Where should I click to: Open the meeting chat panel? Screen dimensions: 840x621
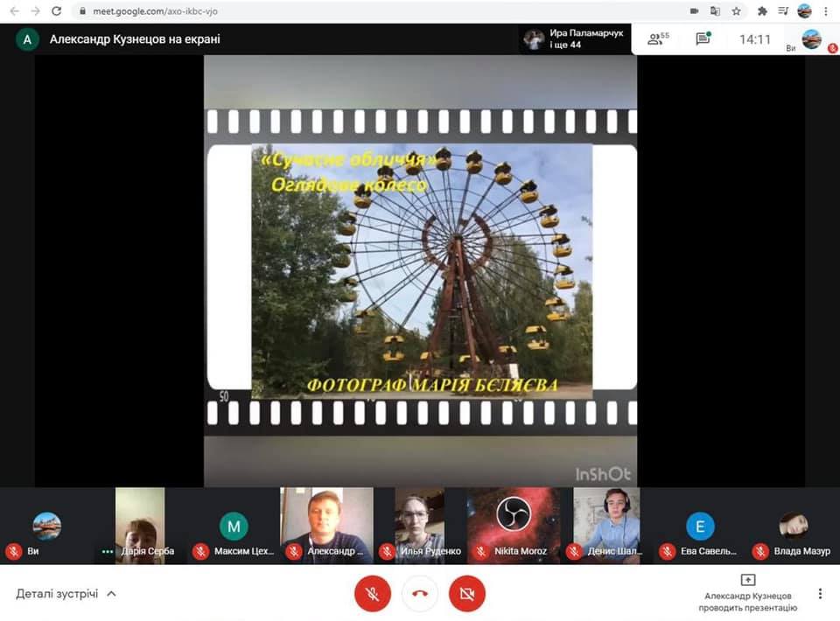point(703,38)
